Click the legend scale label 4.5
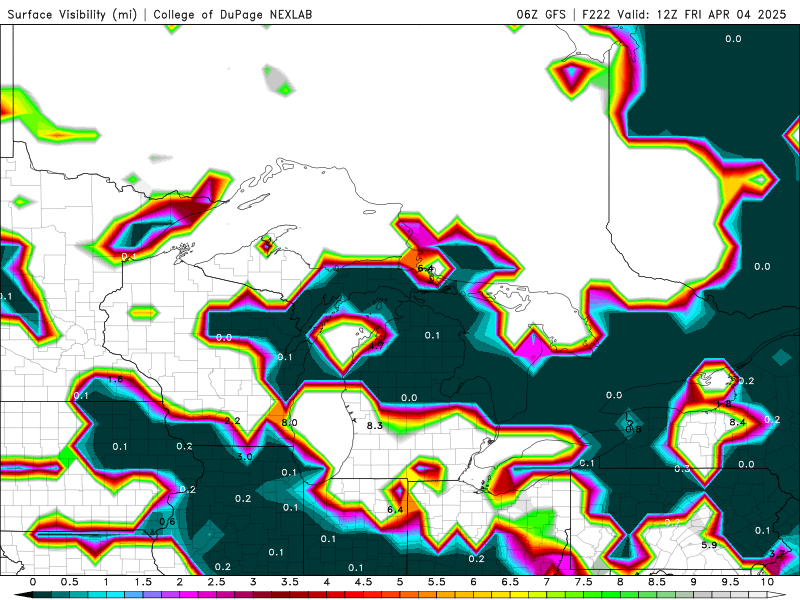800x600 pixels. [x=363, y=582]
